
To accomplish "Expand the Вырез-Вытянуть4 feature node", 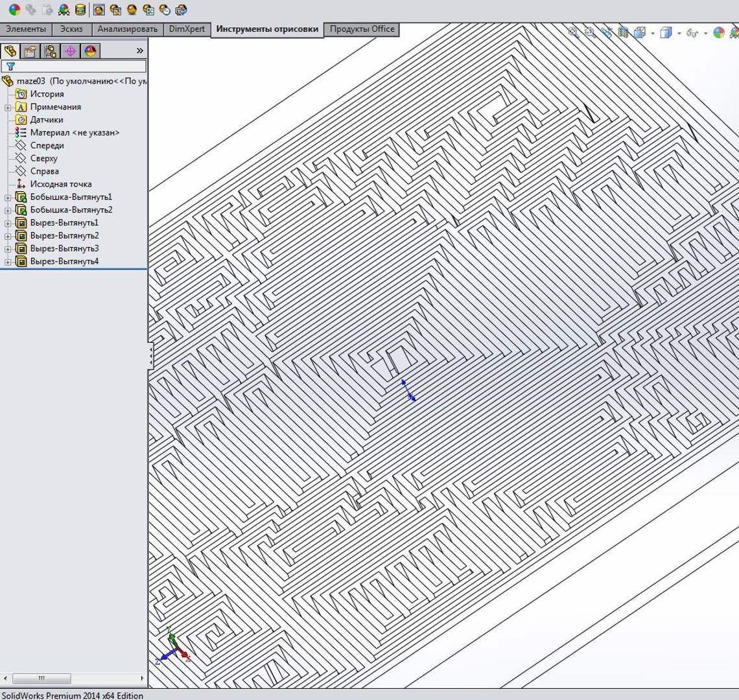I will pos(8,262).
